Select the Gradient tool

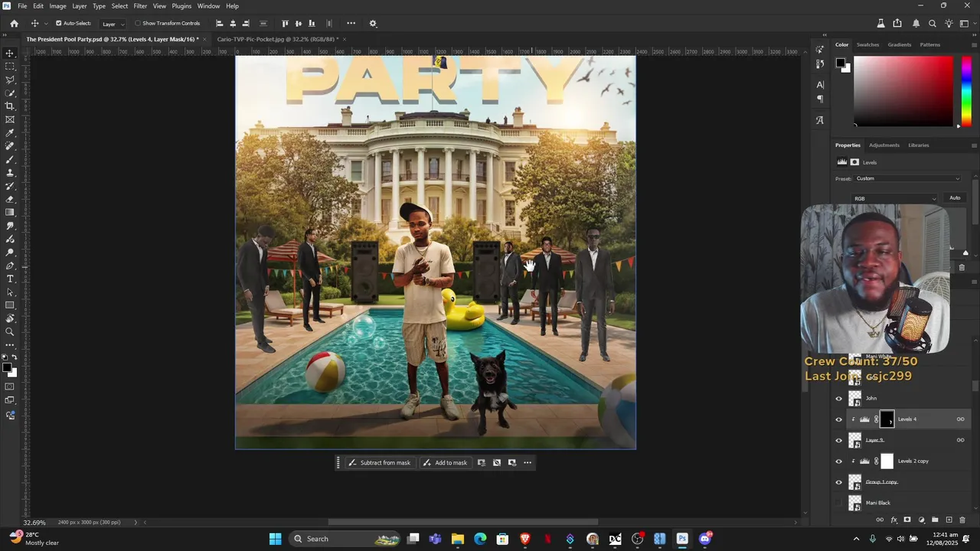(10, 213)
